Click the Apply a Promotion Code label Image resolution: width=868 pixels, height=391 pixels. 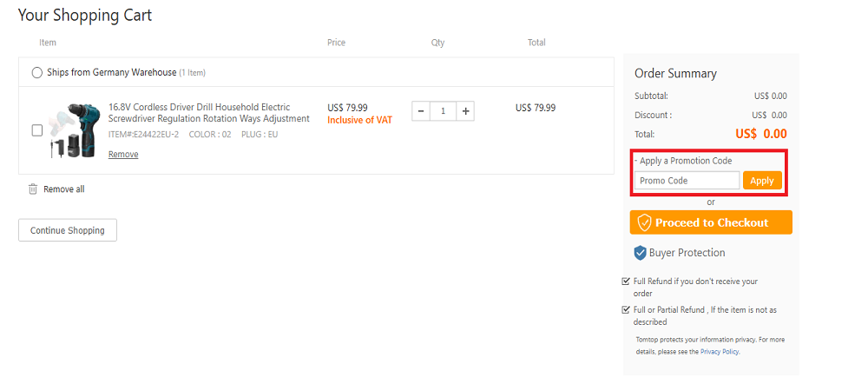coord(685,161)
